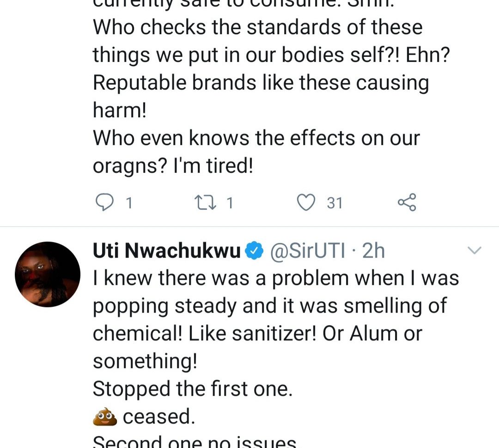Click the 'Stopped the first one.' line
Viewport: 499px width, 448px height.
pos(193,389)
